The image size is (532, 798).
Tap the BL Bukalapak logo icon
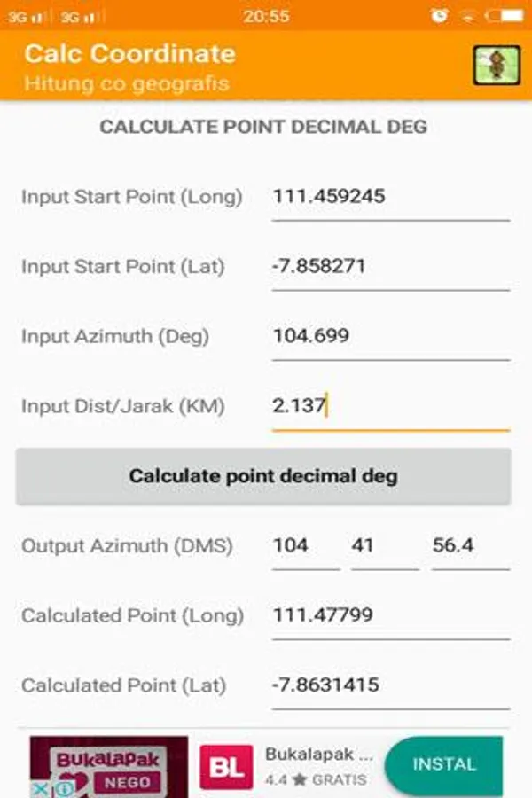[x=225, y=766]
